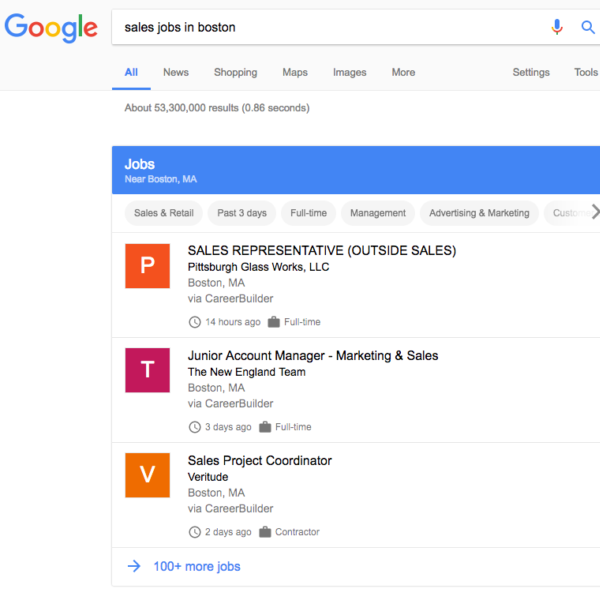Toggle the Past 3 days filter chip
600x600 pixels.
coord(242,213)
